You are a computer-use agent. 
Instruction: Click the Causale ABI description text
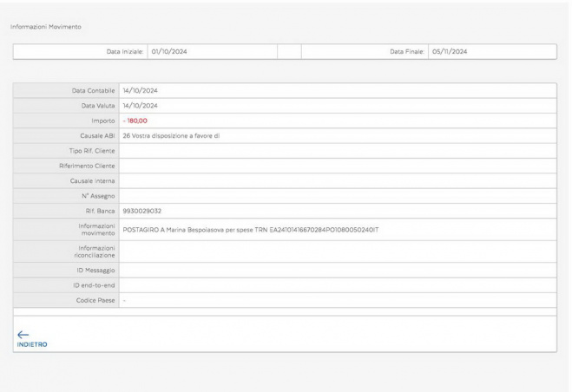(171, 134)
